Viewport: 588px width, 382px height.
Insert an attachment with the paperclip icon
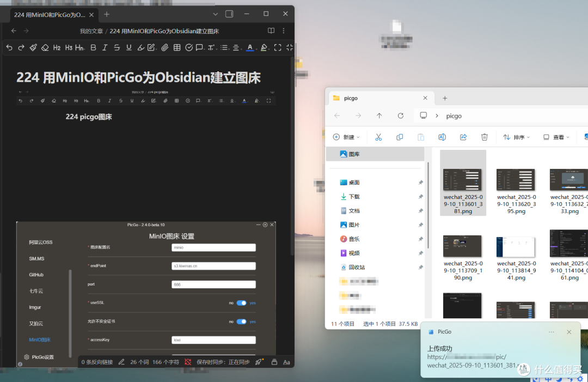tap(164, 47)
